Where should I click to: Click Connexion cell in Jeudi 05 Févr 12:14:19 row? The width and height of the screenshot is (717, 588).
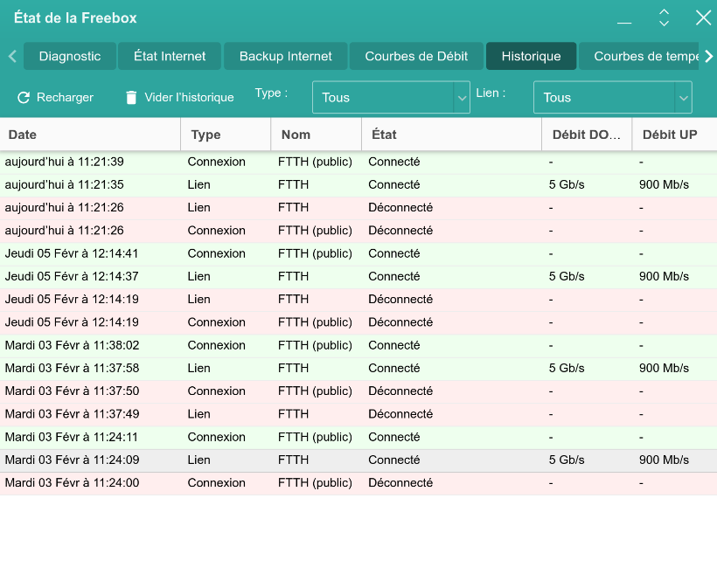216,322
